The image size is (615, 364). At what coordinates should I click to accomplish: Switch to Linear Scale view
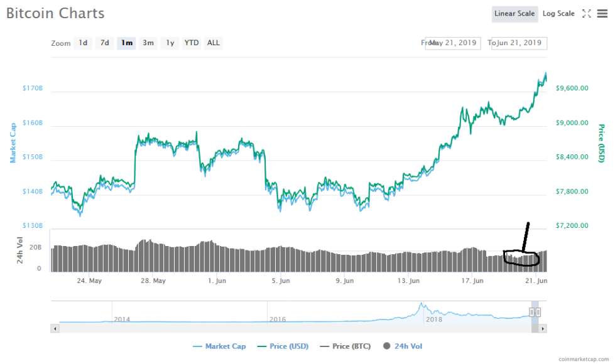[x=514, y=13]
